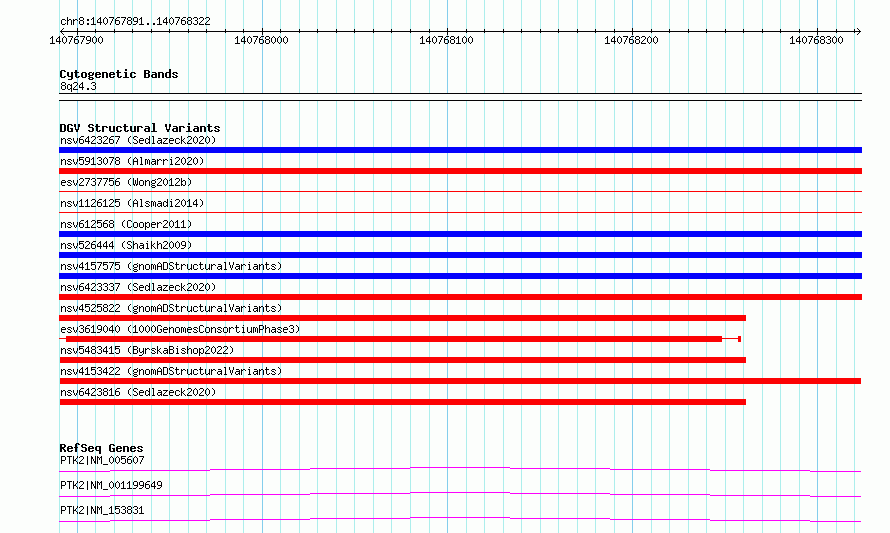Open variant nsv612568 (Cooper2011) label
Viewport: 890px width, 533px height.
[126, 224]
